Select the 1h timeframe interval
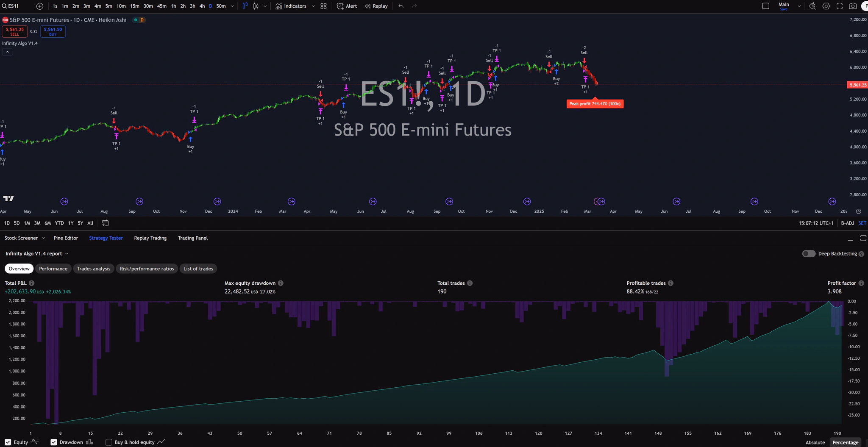 click(x=173, y=6)
